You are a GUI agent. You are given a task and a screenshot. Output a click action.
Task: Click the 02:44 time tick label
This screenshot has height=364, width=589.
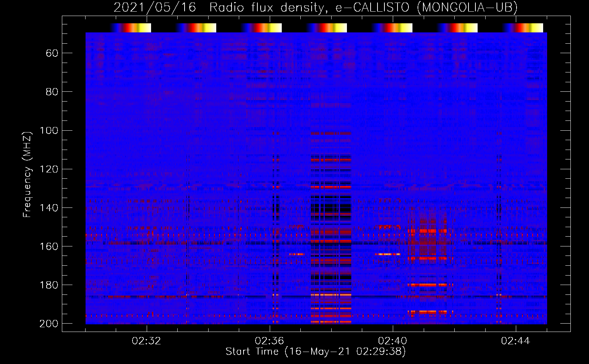(x=515, y=341)
